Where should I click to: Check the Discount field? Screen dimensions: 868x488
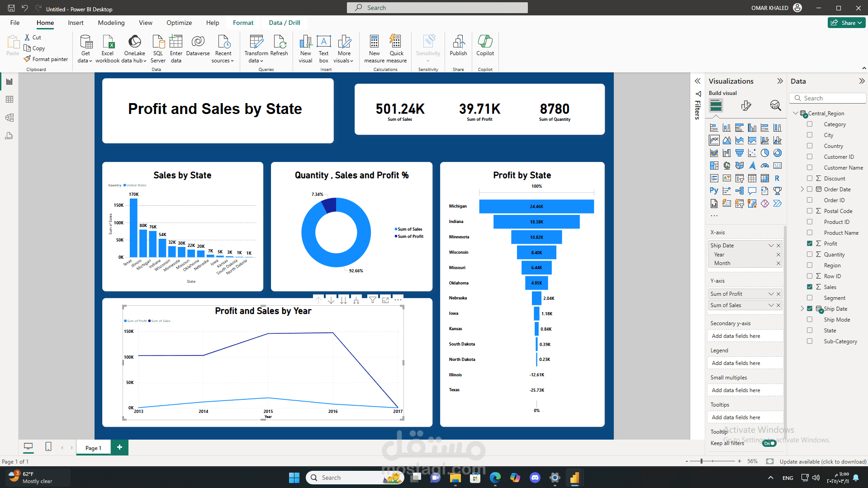tap(810, 178)
